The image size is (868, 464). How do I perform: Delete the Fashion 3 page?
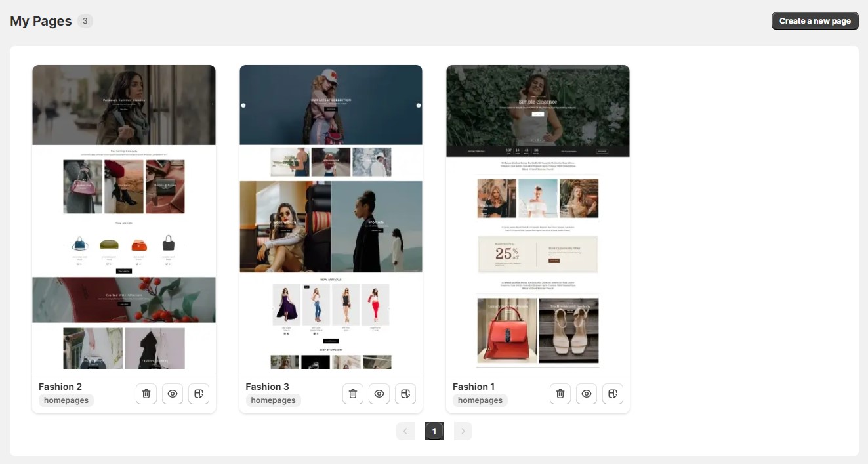tap(353, 394)
